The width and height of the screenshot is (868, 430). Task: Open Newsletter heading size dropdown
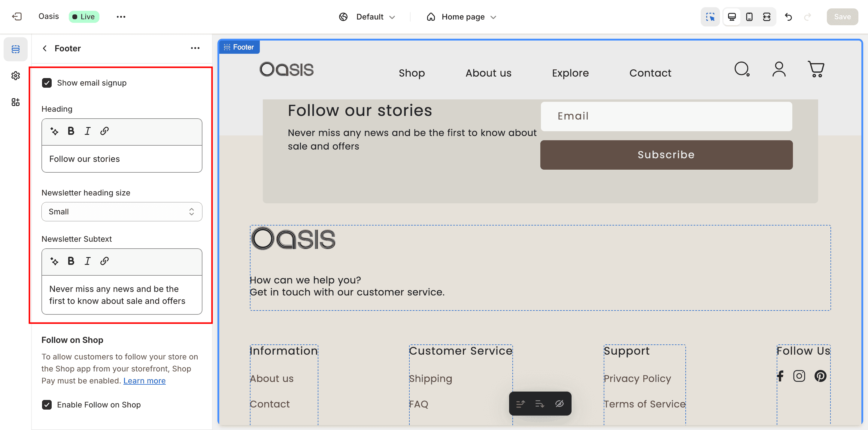pos(122,212)
